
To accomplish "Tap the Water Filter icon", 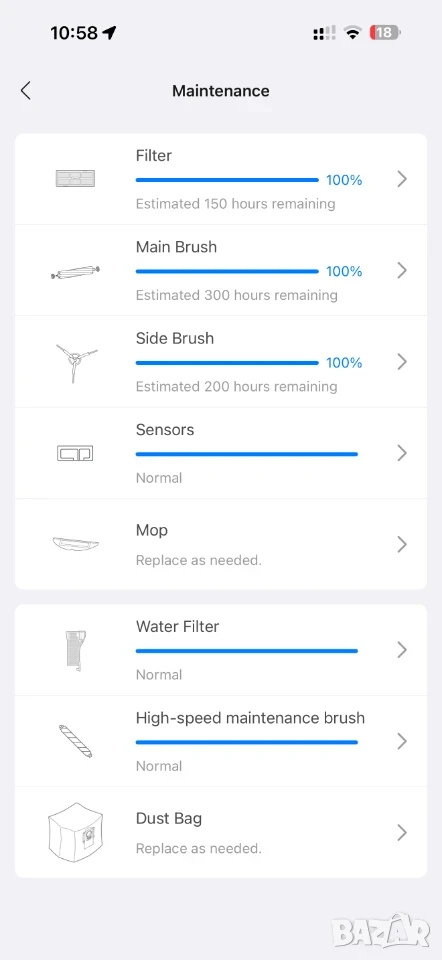I will [x=74, y=650].
